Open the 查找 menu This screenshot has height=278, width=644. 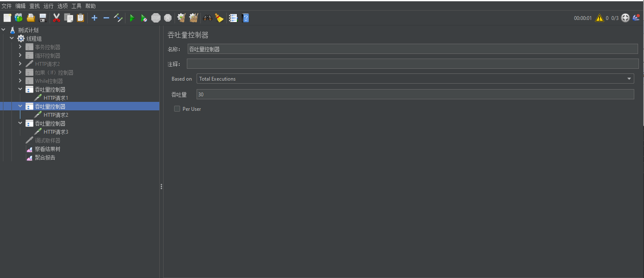pyautogui.click(x=34, y=6)
